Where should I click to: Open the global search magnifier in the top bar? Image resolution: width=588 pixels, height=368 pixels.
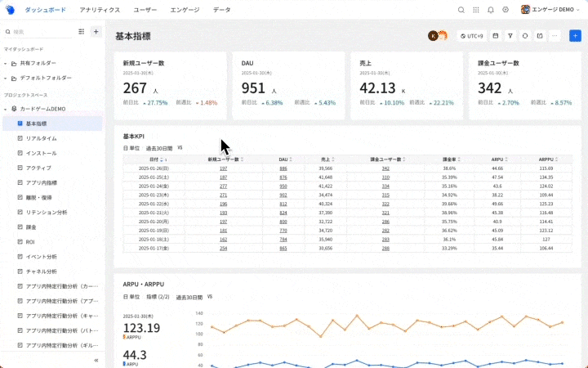point(461,10)
